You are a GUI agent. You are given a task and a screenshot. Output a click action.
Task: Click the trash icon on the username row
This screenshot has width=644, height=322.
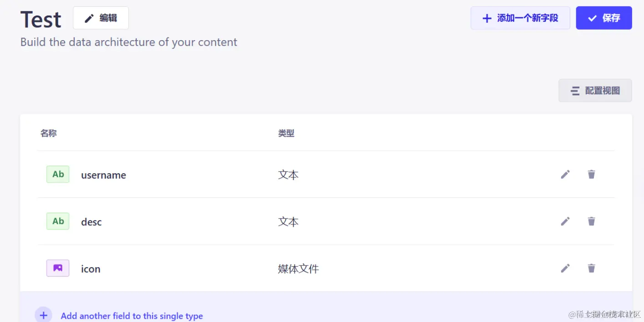[591, 174]
